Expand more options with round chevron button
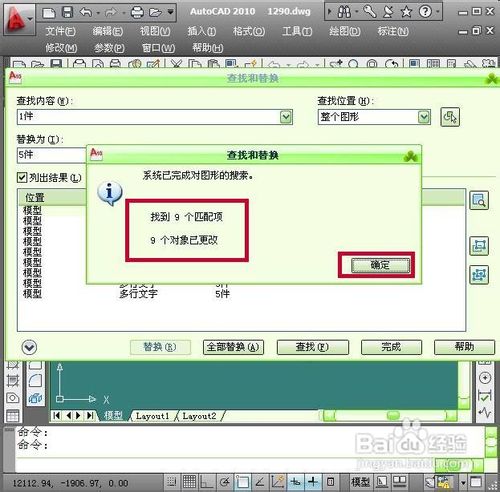 click(29, 347)
